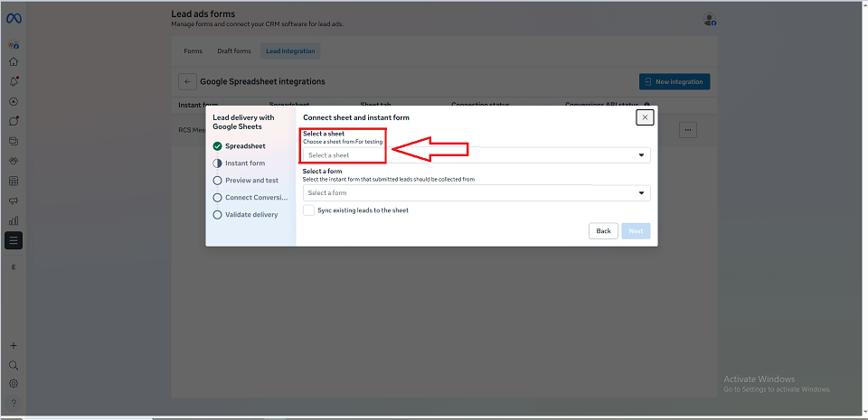Image resolution: width=868 pixels, height=420 pixels.
Task: Expand the Select a form dropdown
Action: tap(476, 192)
